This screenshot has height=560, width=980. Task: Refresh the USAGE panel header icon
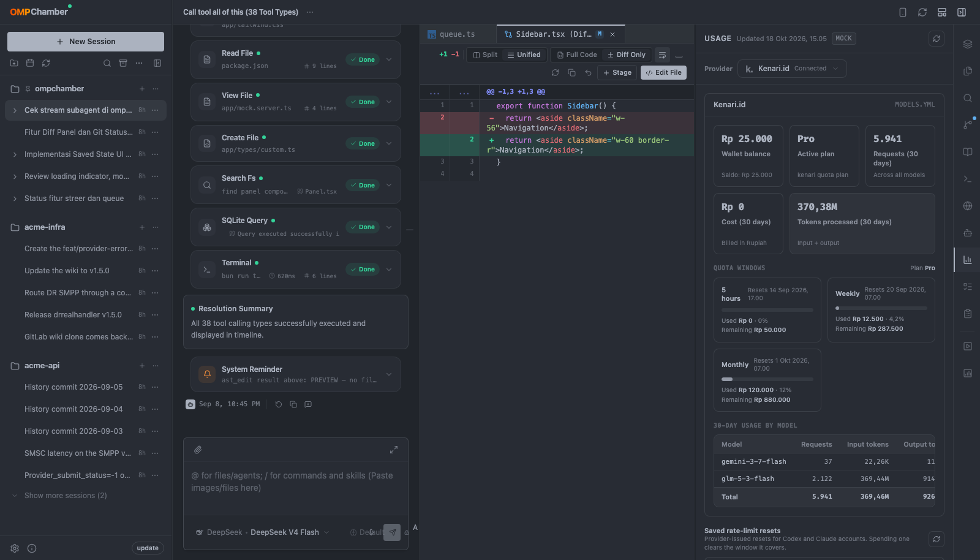click(x=937, y=39)
